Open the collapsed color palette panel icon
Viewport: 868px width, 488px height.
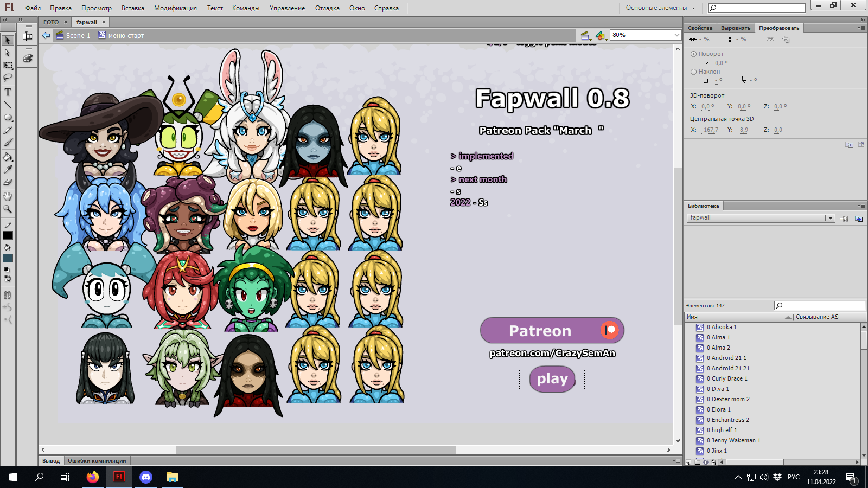27,59
